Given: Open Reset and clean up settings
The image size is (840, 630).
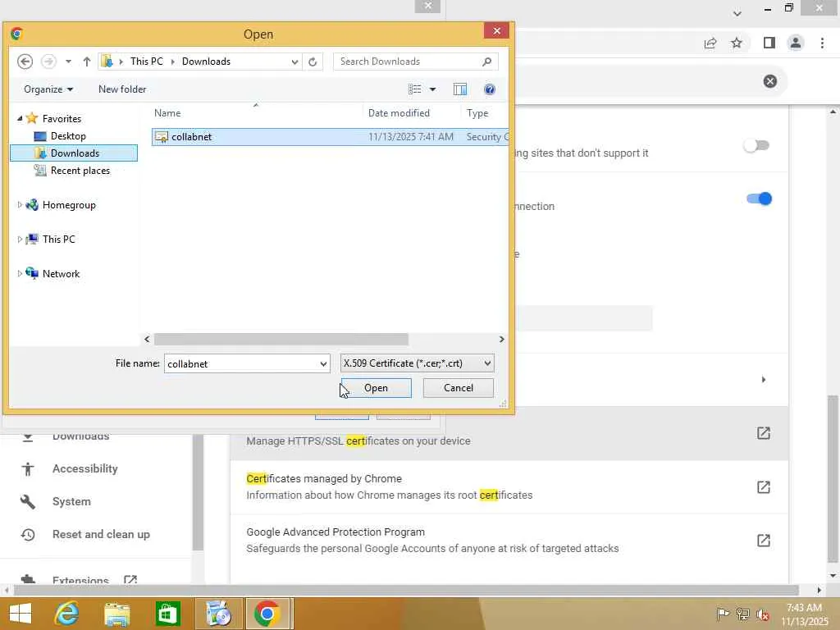Looking at the screenshot, I should tap(101, 535).
